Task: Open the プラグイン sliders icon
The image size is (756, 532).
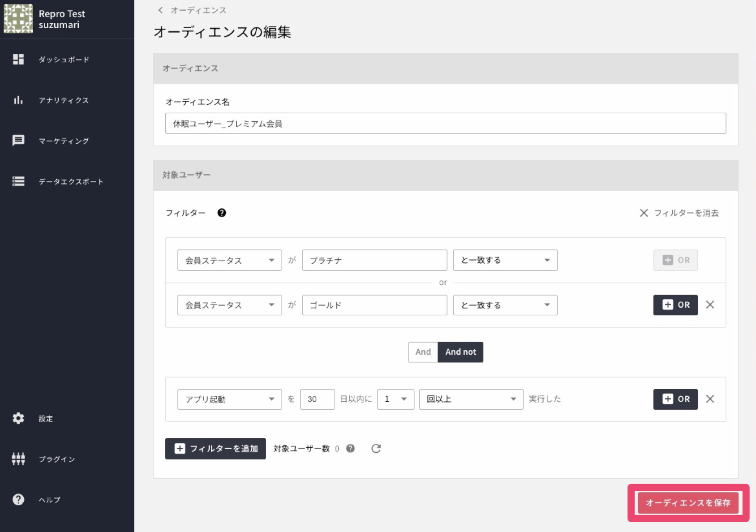Action: tap(18, 459)
